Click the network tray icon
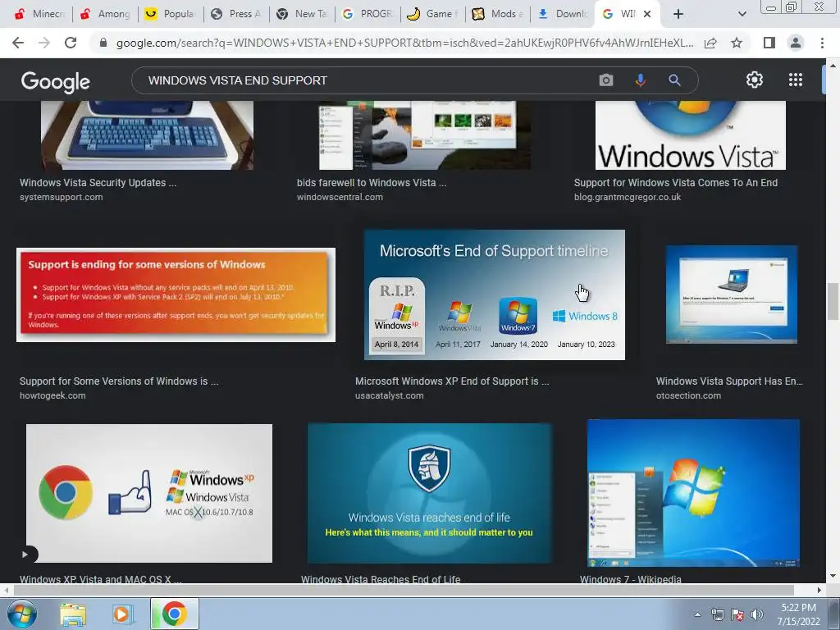 click(x=717, y=614)
